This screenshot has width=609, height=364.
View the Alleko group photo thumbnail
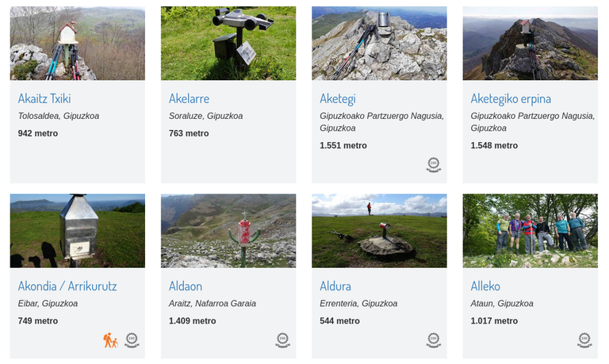pos(530,231)
